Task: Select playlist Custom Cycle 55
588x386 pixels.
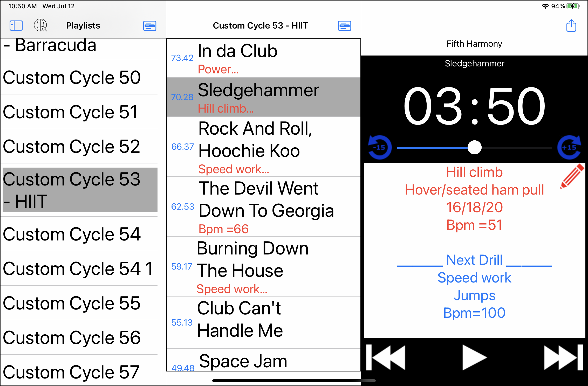Action: click(79, 303)
